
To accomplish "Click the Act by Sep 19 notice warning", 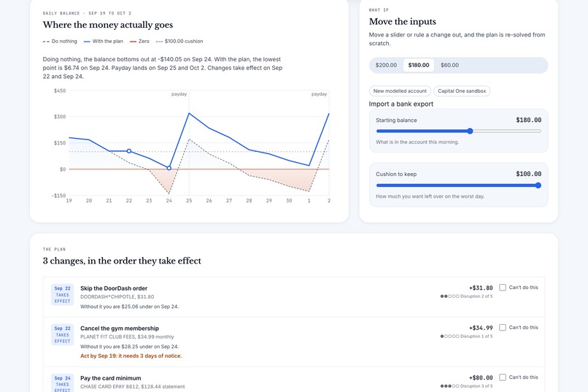I will tap(131, 356).
